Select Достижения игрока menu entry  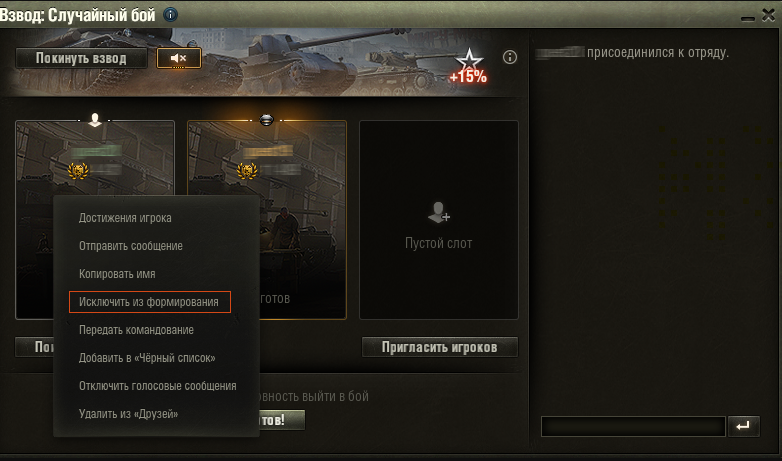pyautogui.click(x=125, y=218)
